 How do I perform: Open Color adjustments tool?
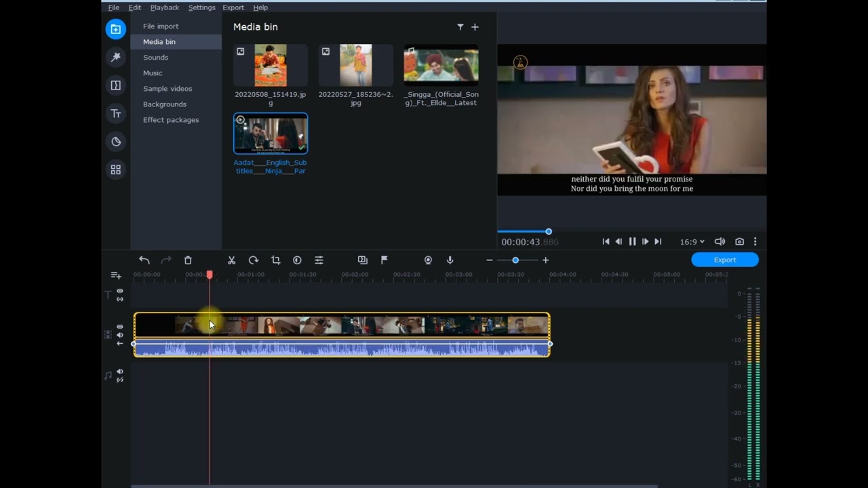[297, 260]
